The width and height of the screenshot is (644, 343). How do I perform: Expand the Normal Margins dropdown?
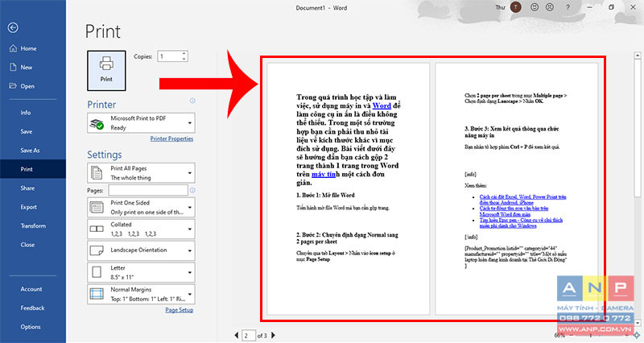(x=141, y=294)
